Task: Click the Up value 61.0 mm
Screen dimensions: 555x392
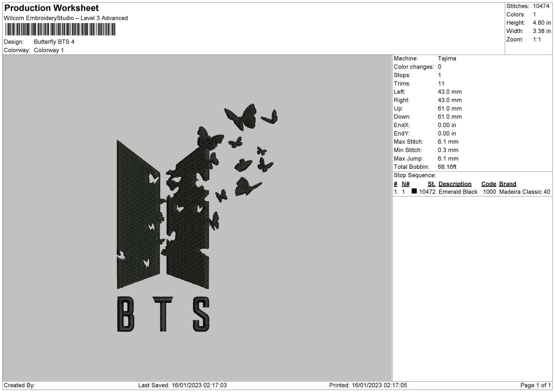Action: pyautogui.click(x=450, y=109)
